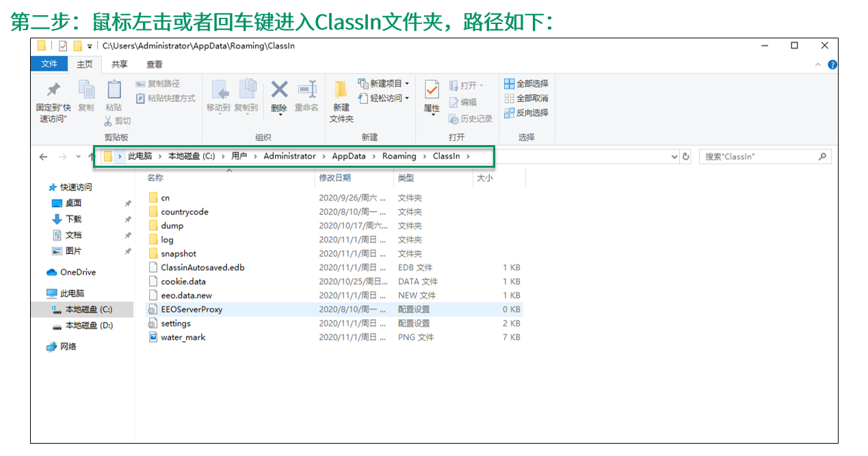Click AppData in the address path
This screenshot has height=456, width=868.
349,156
